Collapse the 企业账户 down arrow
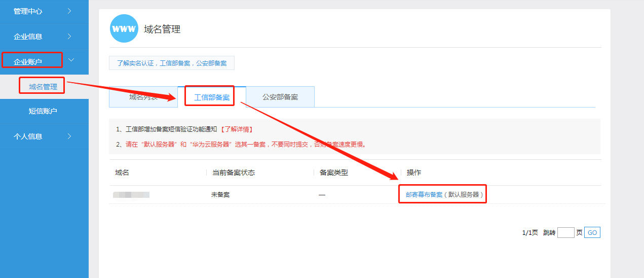 (x=71, y=60)
